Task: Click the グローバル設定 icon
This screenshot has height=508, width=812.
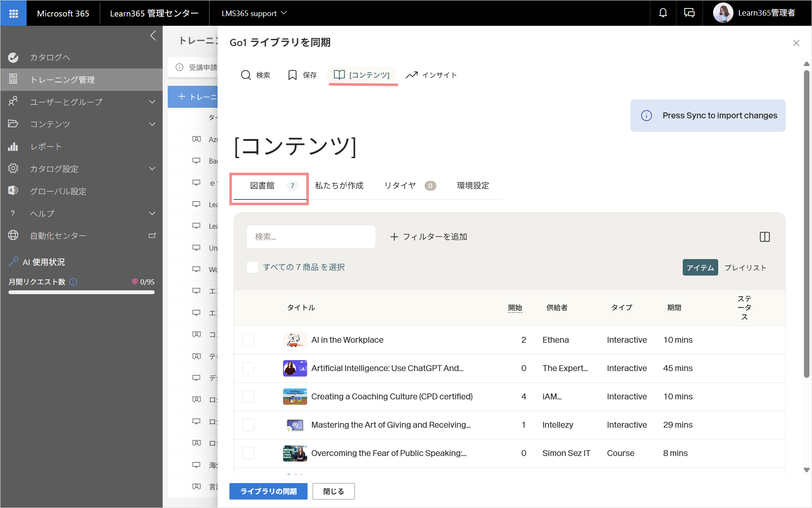Action: [13, 191]
